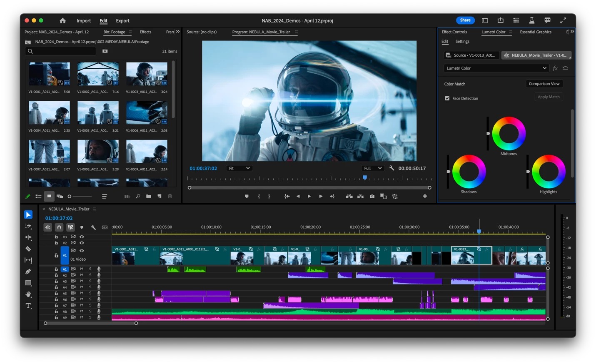Select the Rectangle tool
The image size is (596, 364).
pyautogui.click(x=28, y=283)
